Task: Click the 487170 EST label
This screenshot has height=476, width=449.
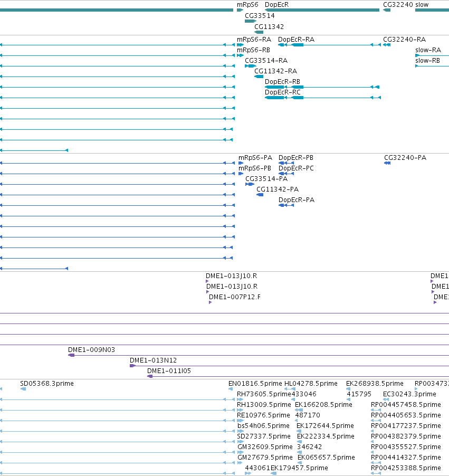Action: 308,415
